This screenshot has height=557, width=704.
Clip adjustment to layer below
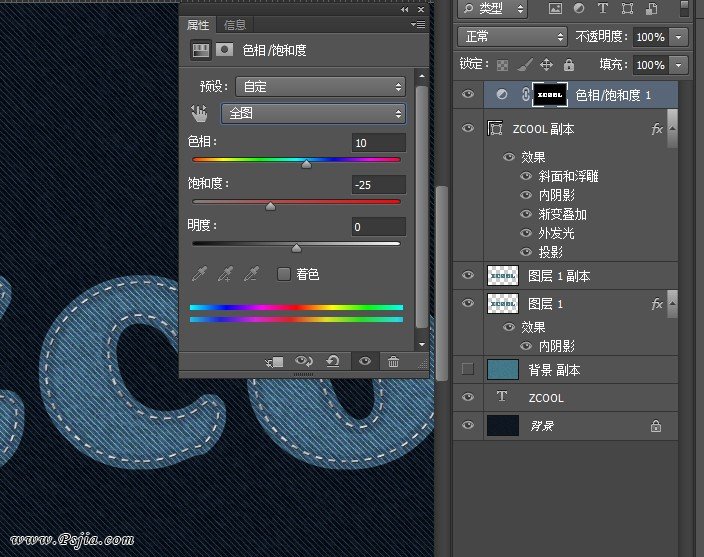click(274, 361)
